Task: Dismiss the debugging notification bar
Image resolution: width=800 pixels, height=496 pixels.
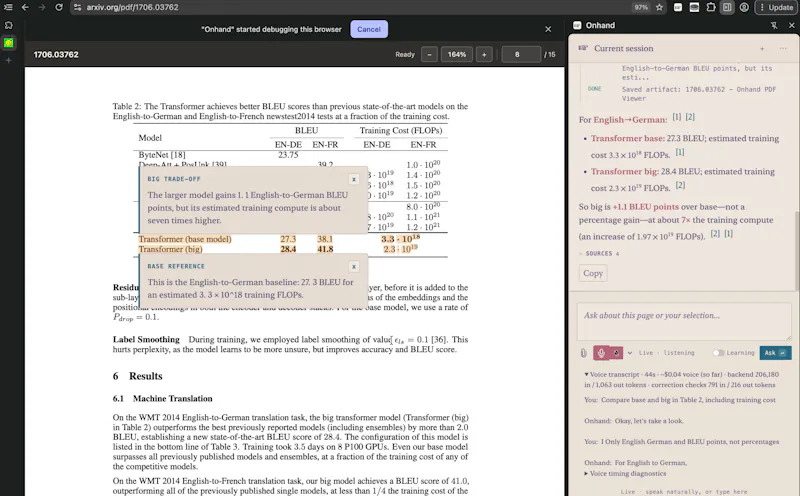Action: click(548, 29)
